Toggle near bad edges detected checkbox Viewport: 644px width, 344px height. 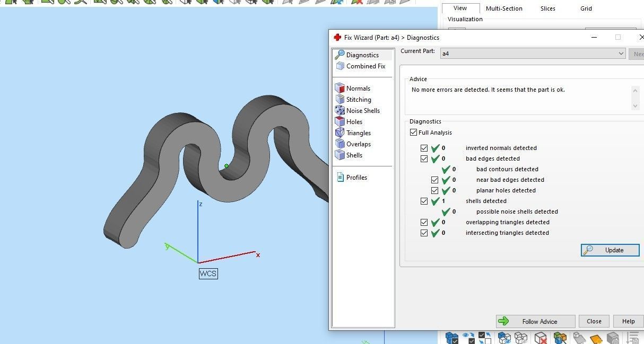434,180
